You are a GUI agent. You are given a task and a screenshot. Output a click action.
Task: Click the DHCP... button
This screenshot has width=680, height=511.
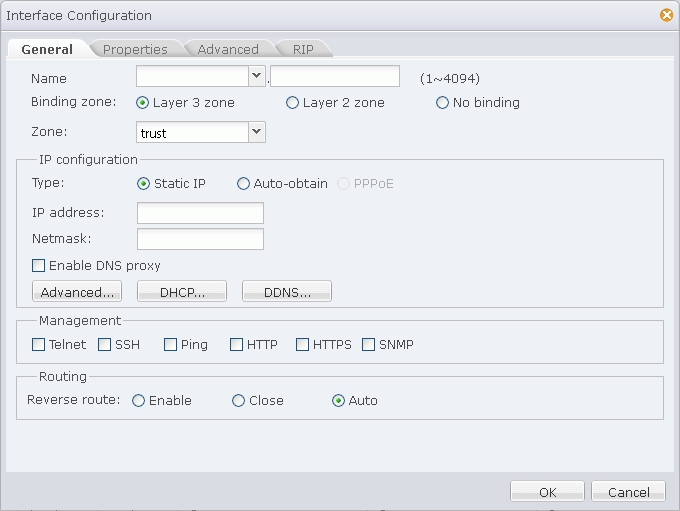point(182,292)
